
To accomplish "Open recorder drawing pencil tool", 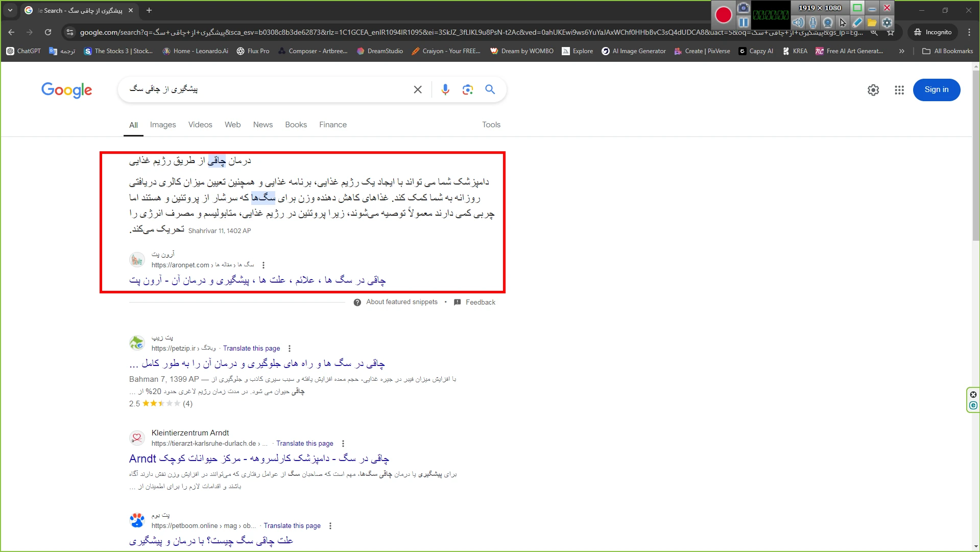I will click(857, 22).
